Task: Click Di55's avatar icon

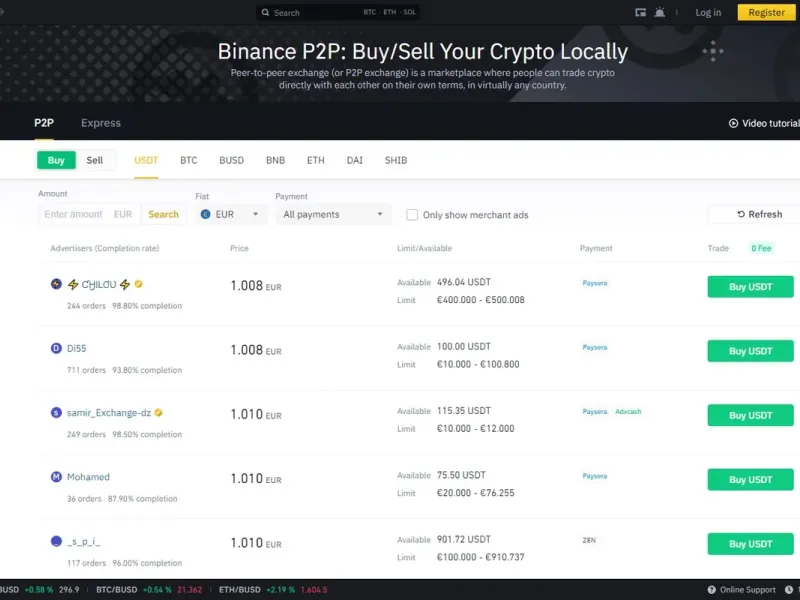Action: [x=56, y=348]
